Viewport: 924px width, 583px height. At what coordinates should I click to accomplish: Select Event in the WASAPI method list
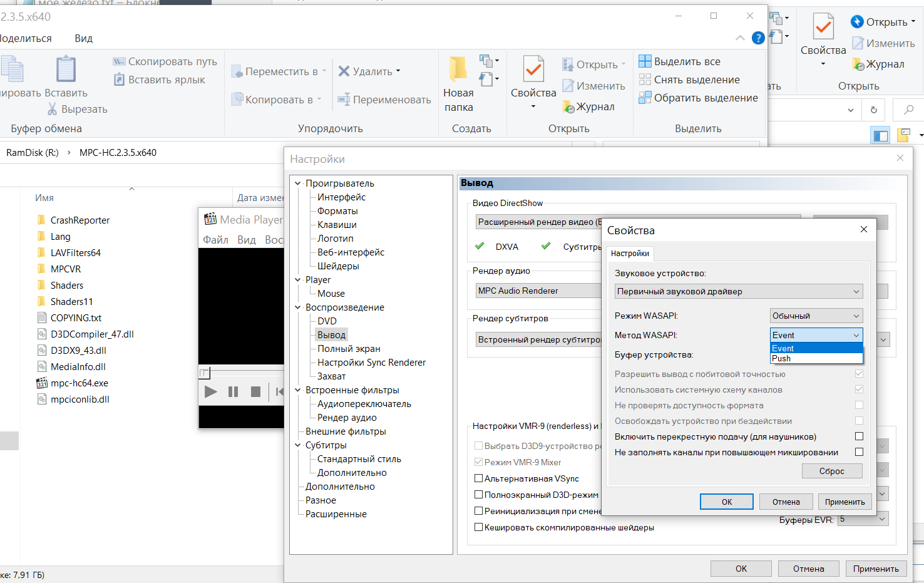(816, 349)
